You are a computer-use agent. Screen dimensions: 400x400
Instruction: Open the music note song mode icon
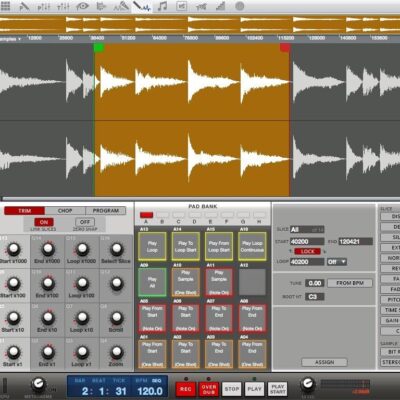pyautogui.click(x=162, y=6)
